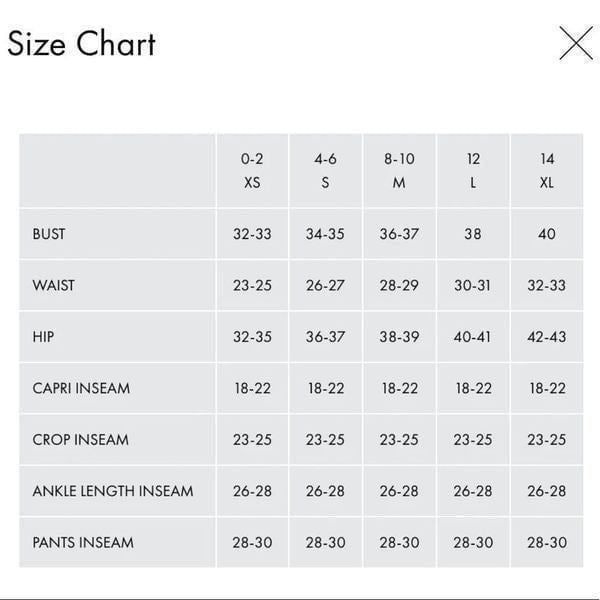
Task: Select the 8-10 M column header
Action: [x=399, y=171]
